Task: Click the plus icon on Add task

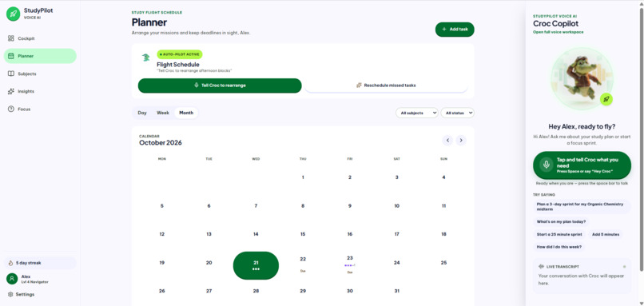Action: coord(444,30)
